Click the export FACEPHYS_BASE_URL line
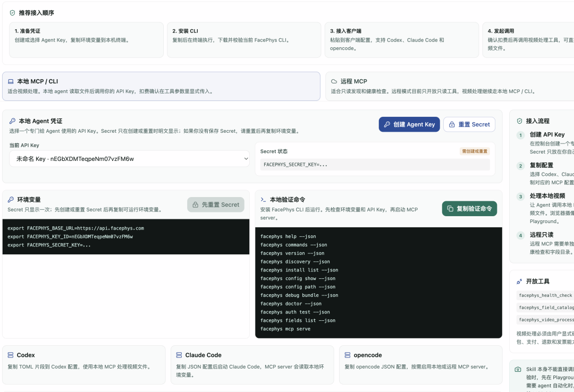574x392 pixels. point(76,228)
